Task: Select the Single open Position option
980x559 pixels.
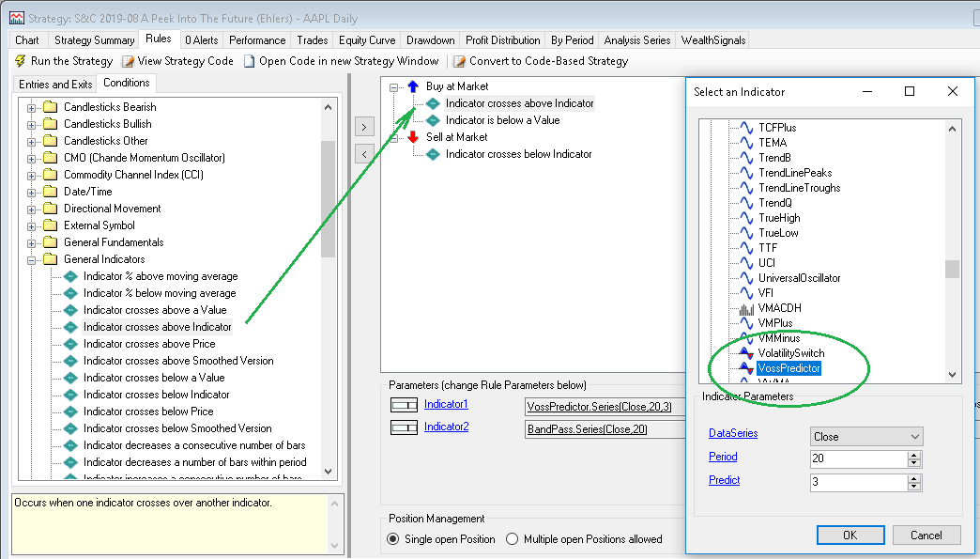Action: click(x=393, y=539)
